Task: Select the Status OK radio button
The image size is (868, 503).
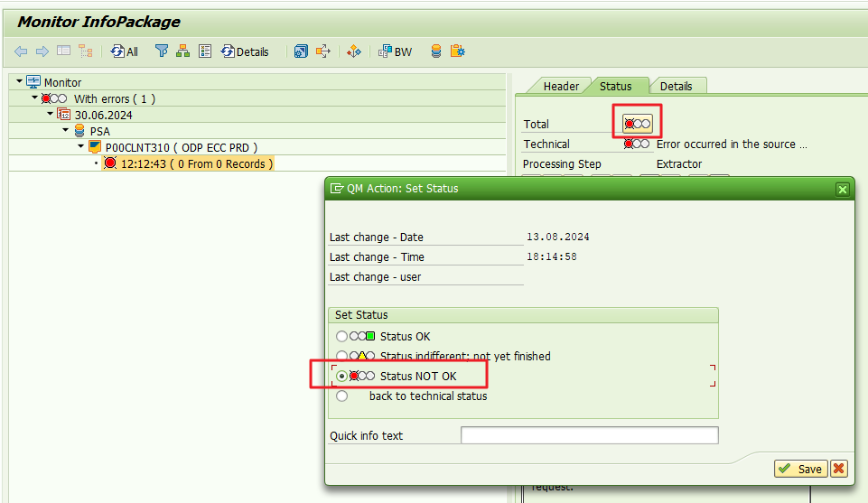Action: (341, 337)
